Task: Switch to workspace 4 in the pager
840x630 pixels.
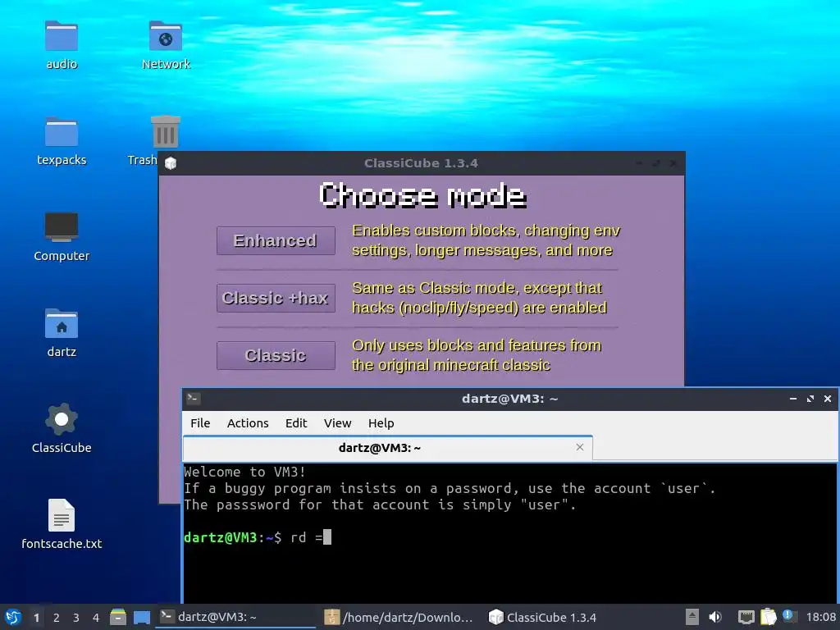Action: point(95,618)
